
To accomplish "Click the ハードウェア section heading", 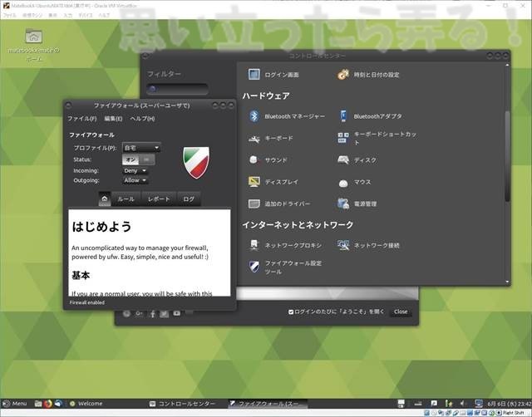I will (266, 96).
